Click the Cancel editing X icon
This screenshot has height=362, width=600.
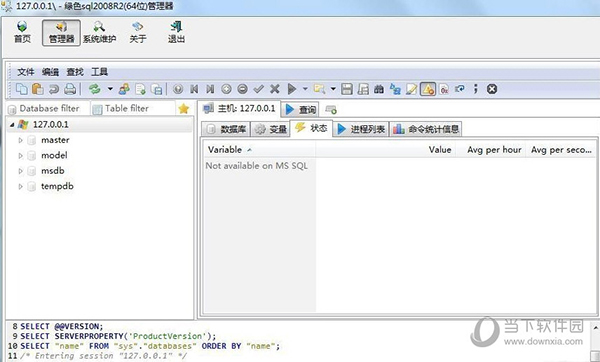pyautogui.click(x=275, y=89)
